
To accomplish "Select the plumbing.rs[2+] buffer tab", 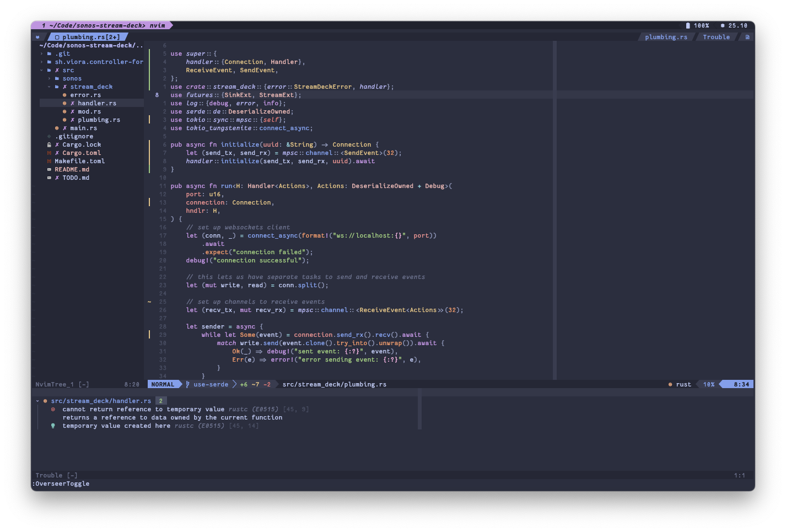I will pyautogui.click(x=88, y=37).
